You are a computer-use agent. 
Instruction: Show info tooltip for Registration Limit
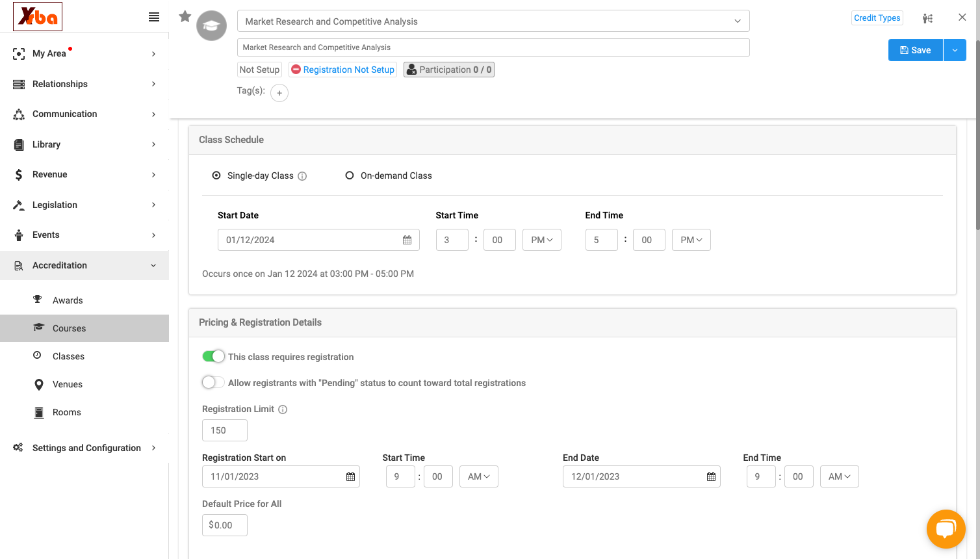(x=283, y=409)
